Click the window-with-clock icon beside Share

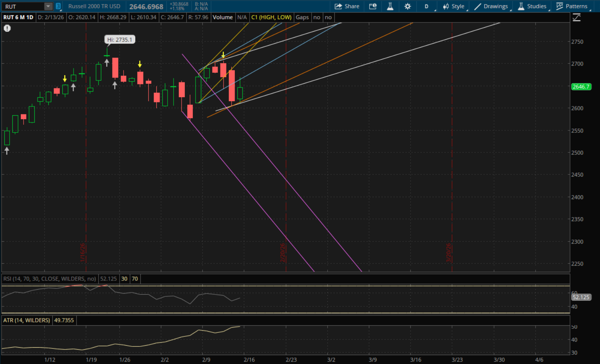373,6
